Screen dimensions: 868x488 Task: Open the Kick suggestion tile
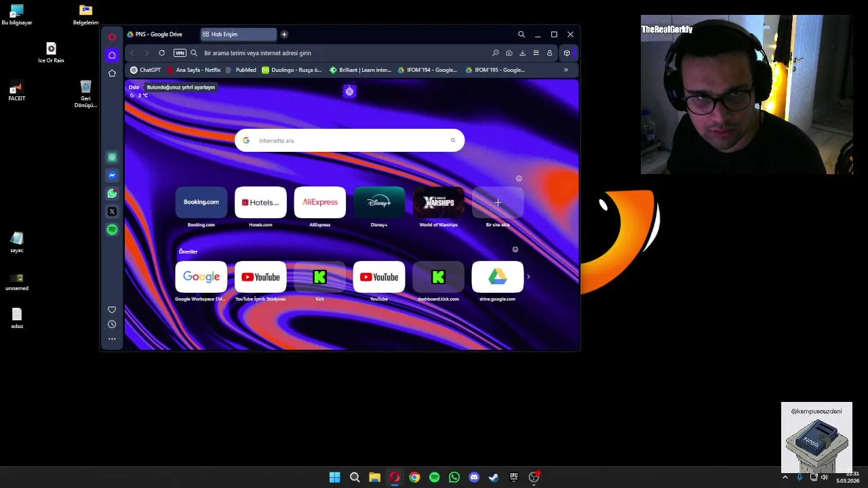[319, 277]
